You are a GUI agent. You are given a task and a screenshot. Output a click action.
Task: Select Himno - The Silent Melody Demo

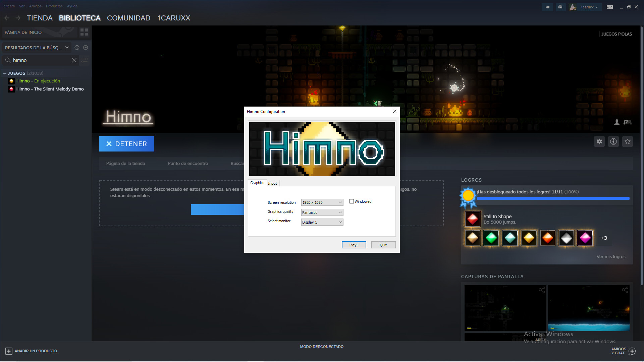click(50, 89)
